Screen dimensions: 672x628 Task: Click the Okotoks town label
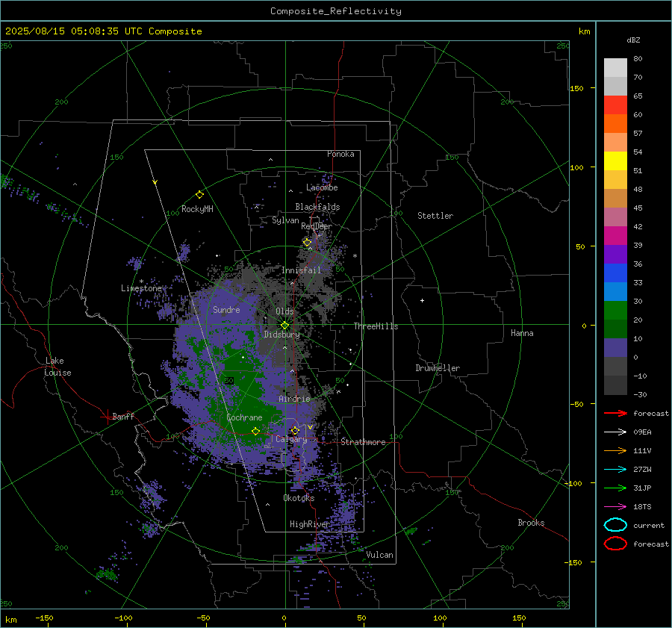tap(299, 498)
